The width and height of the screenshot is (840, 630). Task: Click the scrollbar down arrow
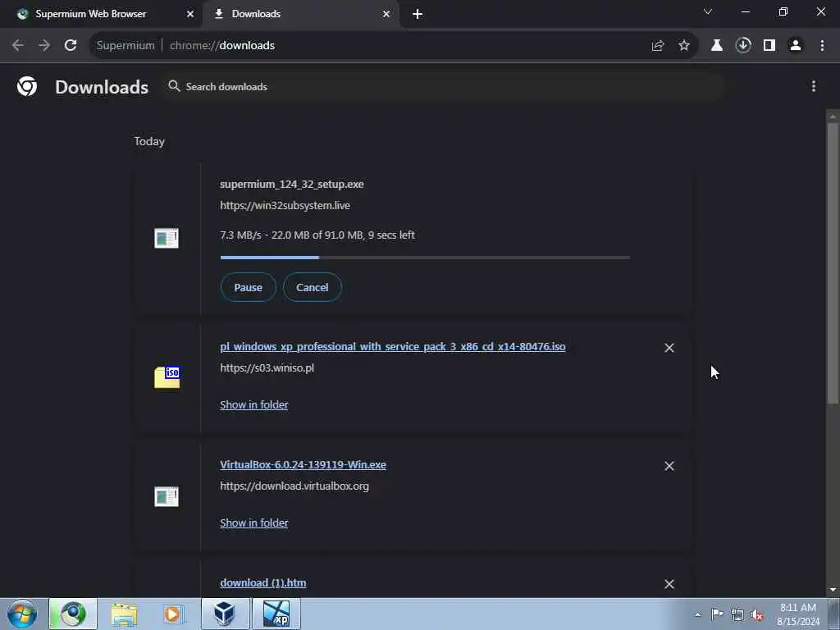(833, 590)
